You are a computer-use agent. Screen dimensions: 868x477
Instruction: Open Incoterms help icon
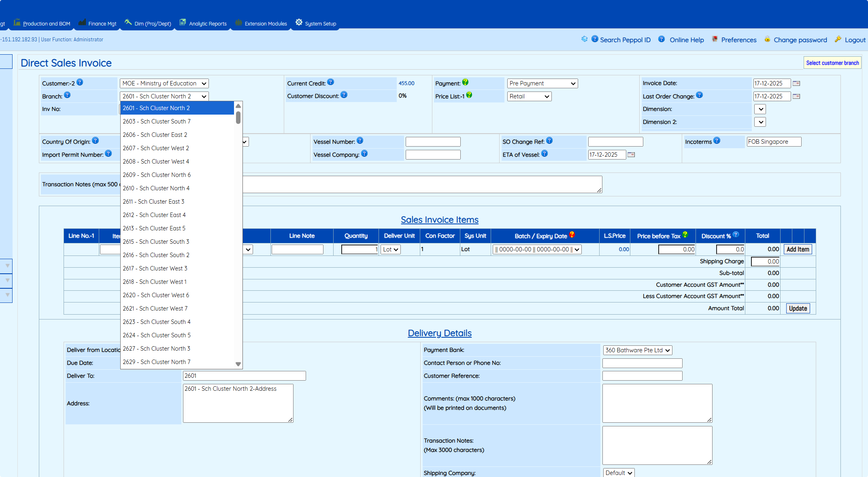(x=717, y=141)
